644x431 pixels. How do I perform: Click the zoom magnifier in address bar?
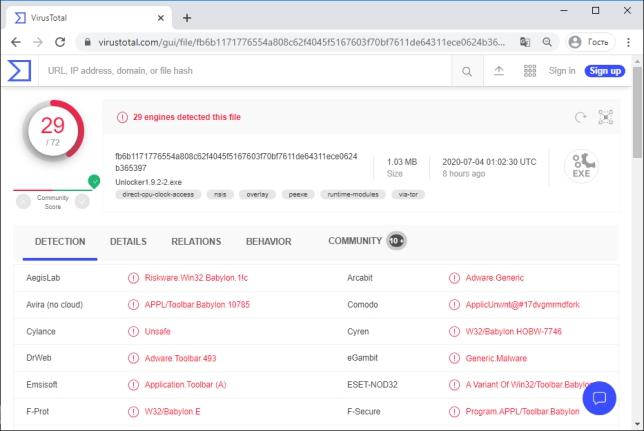547,42
